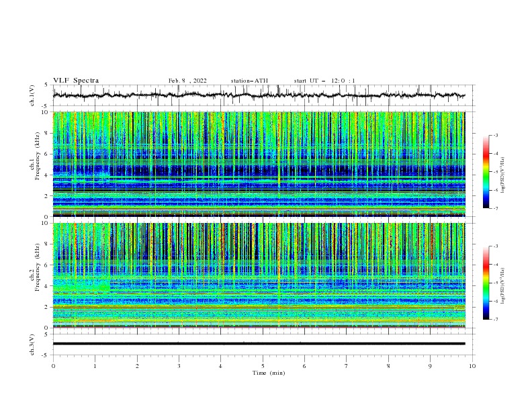Click the "-3" label on lower colorbar
Screen dimensions: 532x411
[x=496, y=246]
